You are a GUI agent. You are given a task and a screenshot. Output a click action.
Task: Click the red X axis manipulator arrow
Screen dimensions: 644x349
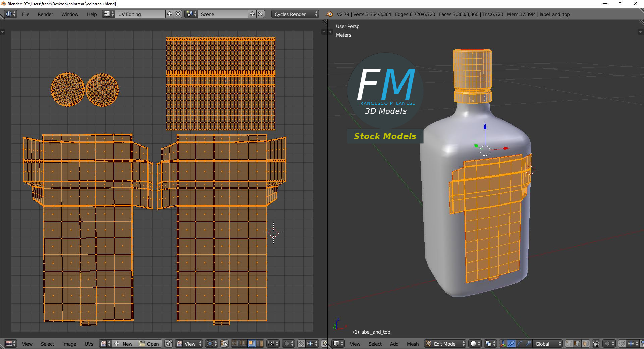click(507, 148)
